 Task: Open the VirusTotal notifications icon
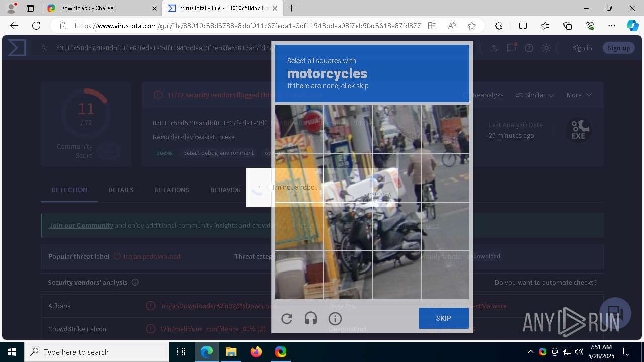pos(511,48)
